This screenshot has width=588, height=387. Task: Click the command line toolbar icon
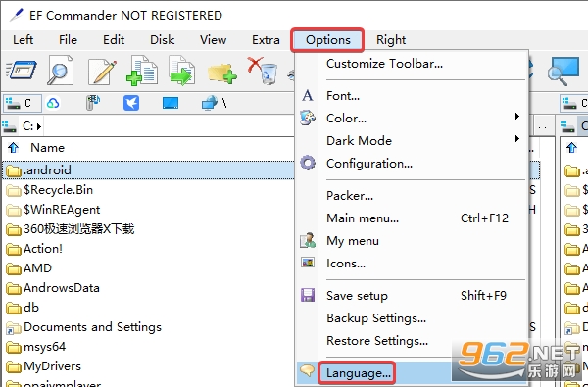tap(22, 71)
